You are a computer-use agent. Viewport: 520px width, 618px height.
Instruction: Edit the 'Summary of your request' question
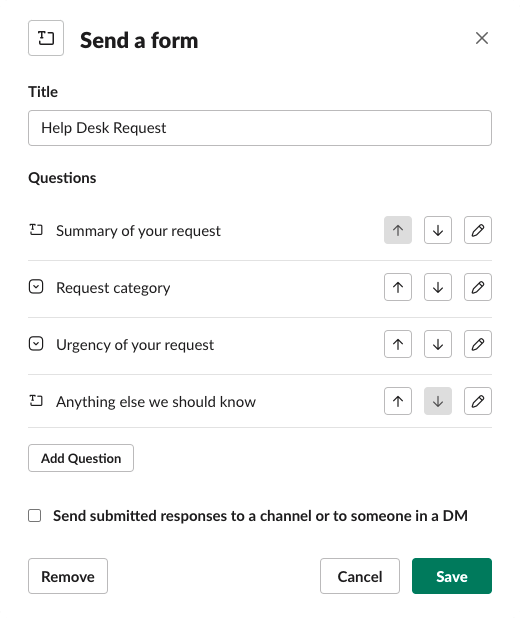click(x=477, y=230)
